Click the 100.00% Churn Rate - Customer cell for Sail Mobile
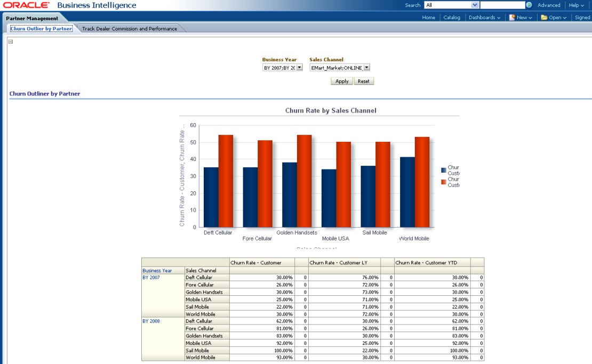This screenshot has height=364, width=592. click(262, 351)
